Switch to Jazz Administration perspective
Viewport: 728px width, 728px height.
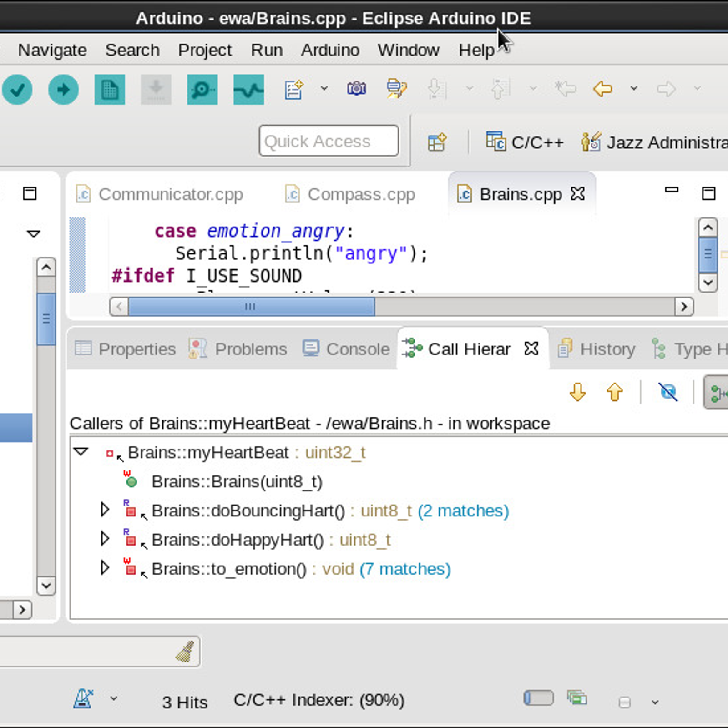(x=654, y=142)
